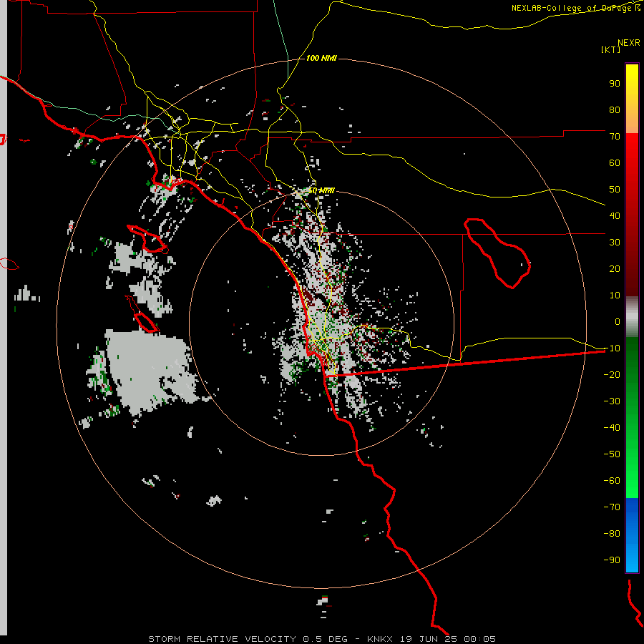Click the bright green segment of the velocity color bar
The height and width of the screenshot is (644, 644).
[632, 418]
